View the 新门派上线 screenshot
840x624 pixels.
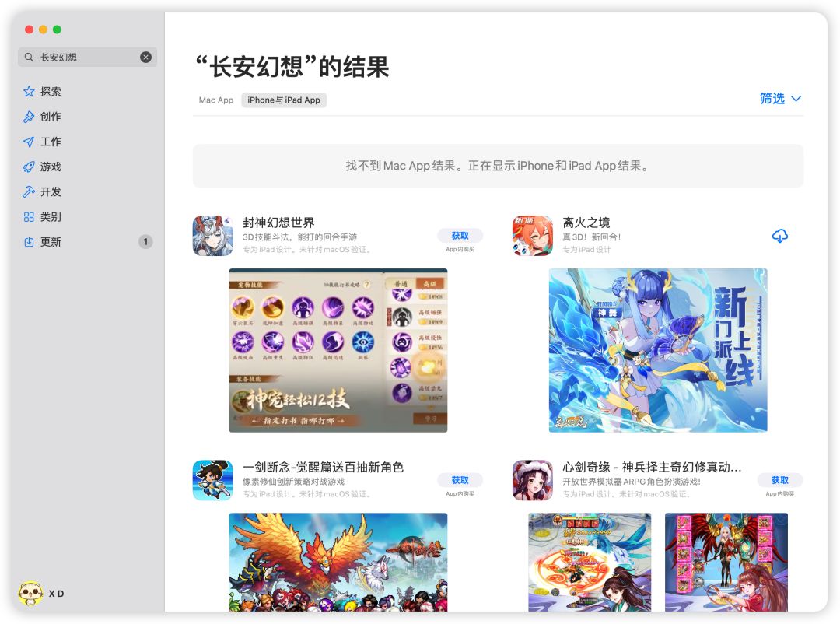(x=658, y=351)
